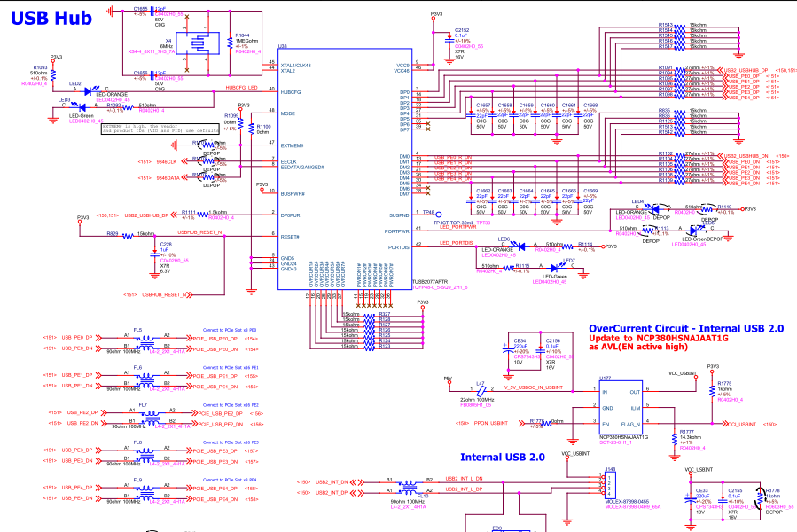Image resolution: width=797 pixels, height=532 pixels.
Task: Click the boxed EXTMEM# vendor ID note
Action: click(x=160, y=129)
